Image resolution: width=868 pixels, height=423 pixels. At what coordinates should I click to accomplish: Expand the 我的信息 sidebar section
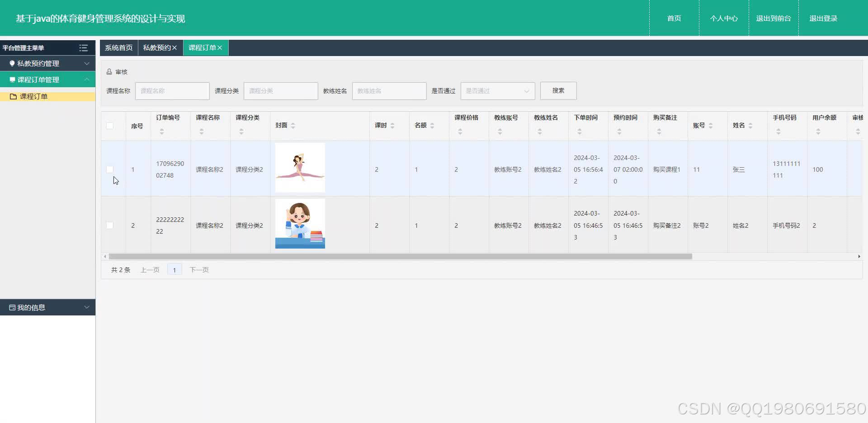(x=87, y=307)
